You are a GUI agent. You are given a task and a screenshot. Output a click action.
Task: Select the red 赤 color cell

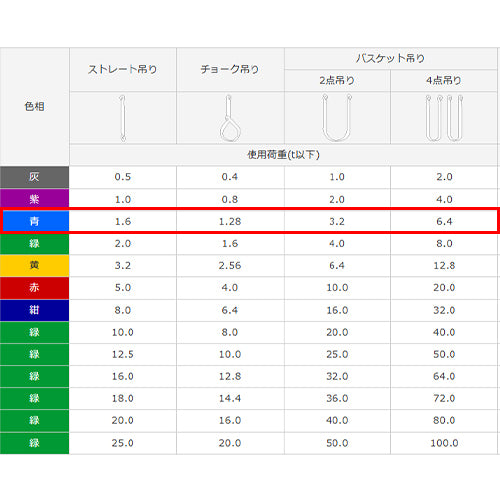point(35,288)
